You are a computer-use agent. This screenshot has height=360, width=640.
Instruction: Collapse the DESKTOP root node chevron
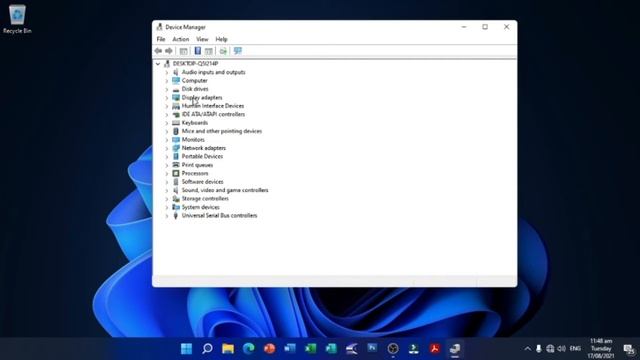click(x=158, y=64)
